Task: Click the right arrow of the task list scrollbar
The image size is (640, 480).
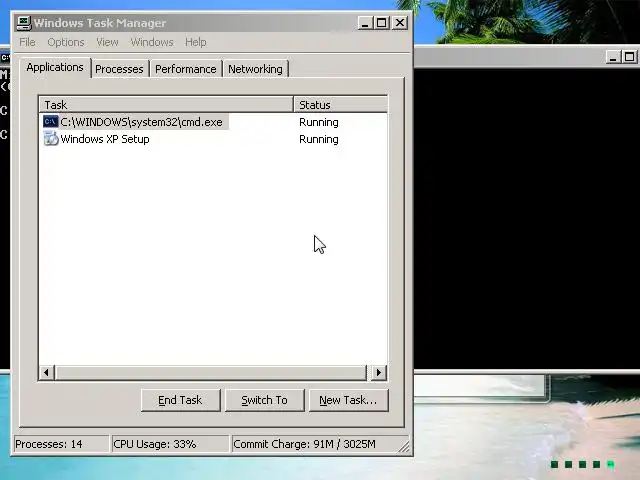Action: pyautogui.click(x=379, y=372)
